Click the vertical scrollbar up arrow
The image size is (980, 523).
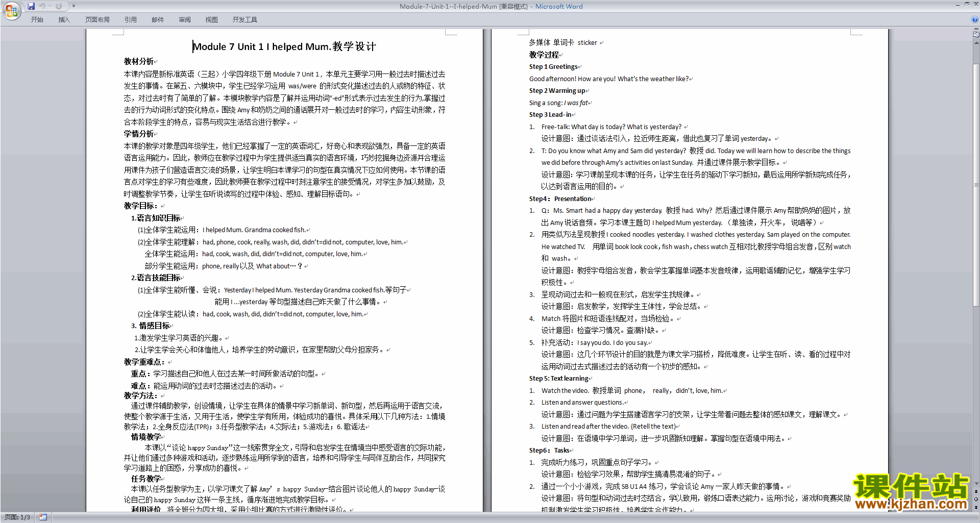(x=976, y=42)
